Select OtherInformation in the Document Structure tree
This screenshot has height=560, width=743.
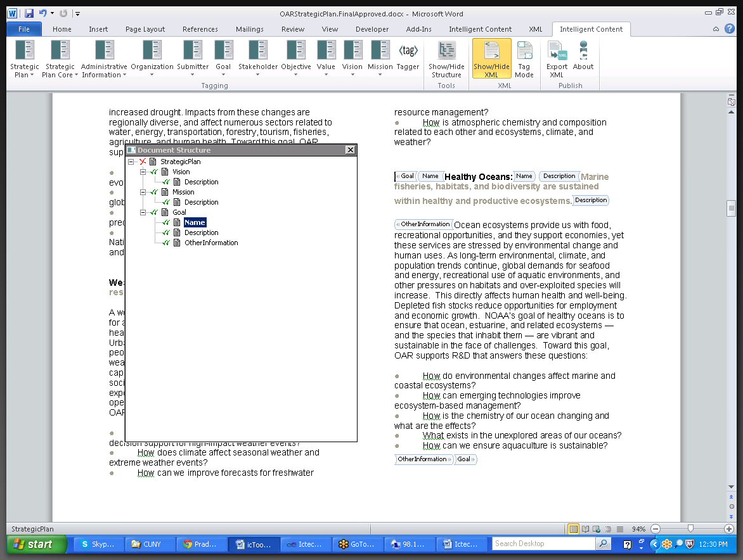pos(211,243)
